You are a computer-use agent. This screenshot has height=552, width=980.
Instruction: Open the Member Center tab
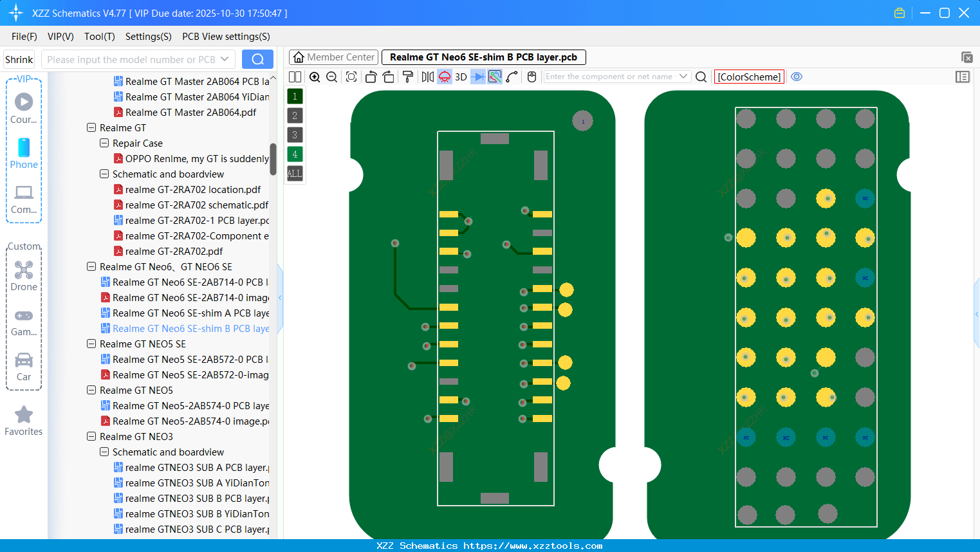(334, 57)
